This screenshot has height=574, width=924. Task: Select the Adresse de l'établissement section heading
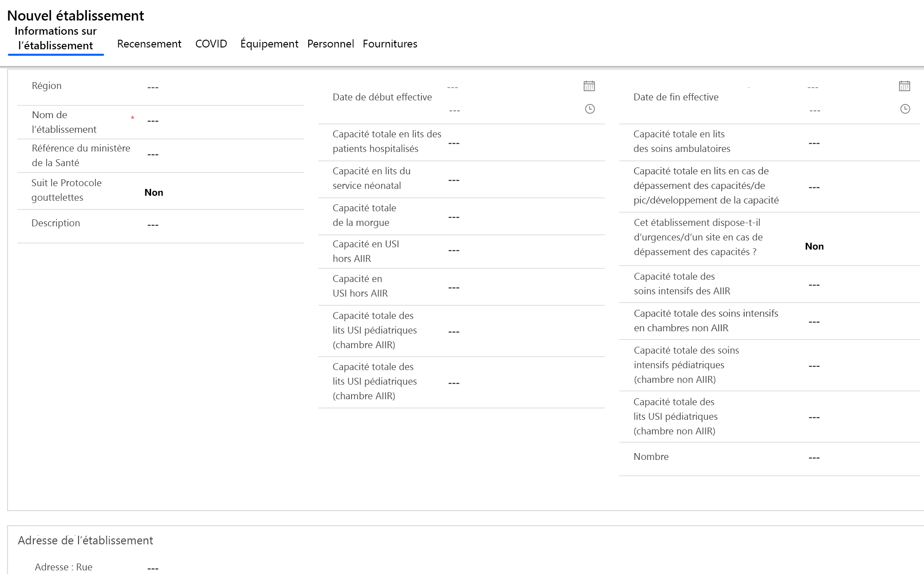pos(85,540)
